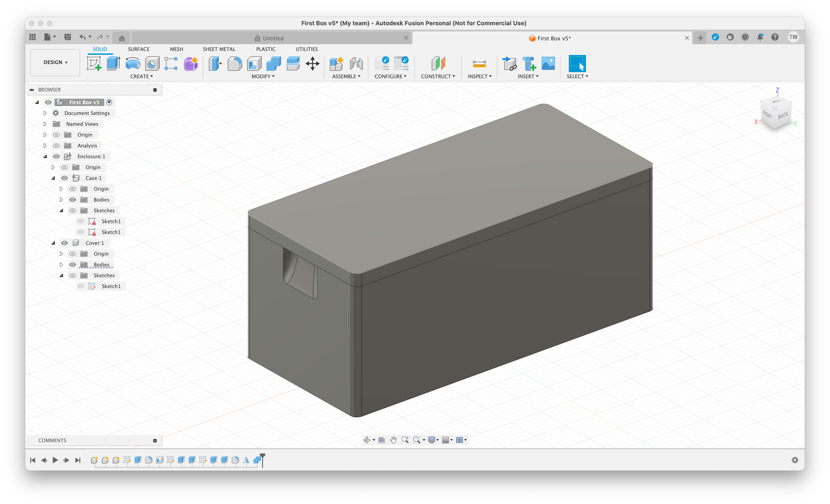Switch to the PLASTIC tab

266,49
